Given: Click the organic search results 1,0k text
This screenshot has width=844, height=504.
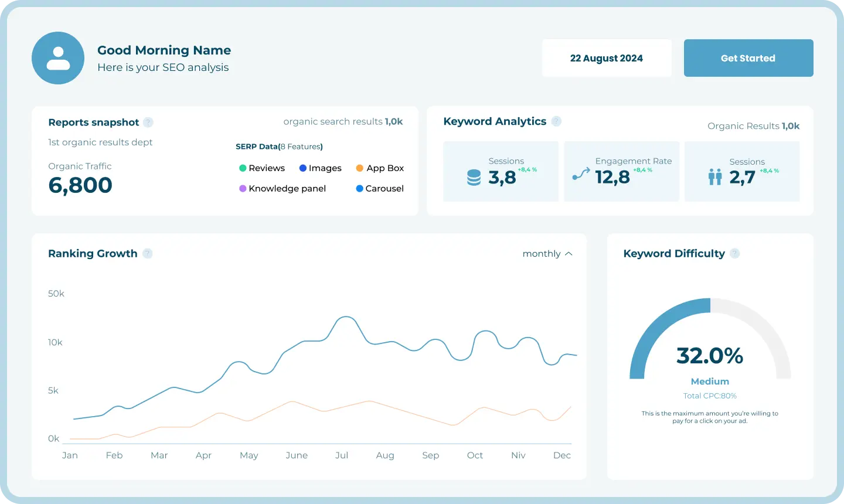Looking at the screenshot, I should coord(343,122).
